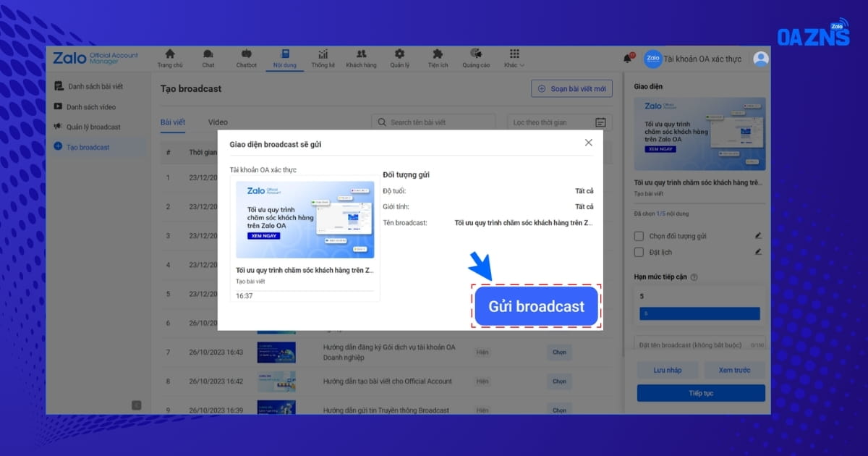Click the calendar icon in date filter

click(x=600, y=122)
